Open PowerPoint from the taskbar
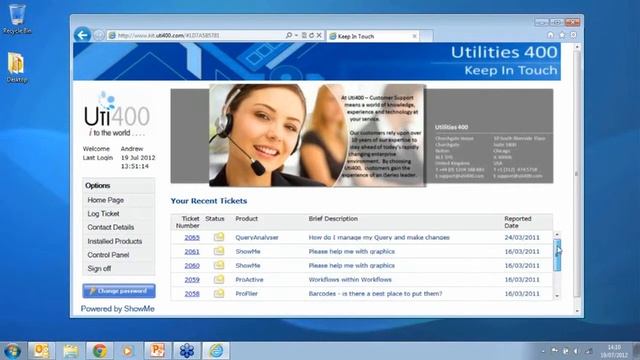Screen dimensions: 640x360 click(157, 351)
